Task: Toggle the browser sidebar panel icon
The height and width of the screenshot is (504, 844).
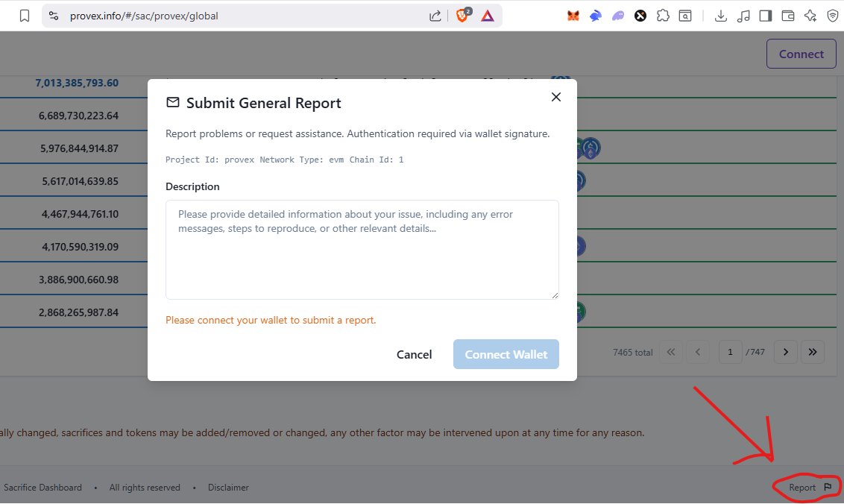Action: pos(766,15)
